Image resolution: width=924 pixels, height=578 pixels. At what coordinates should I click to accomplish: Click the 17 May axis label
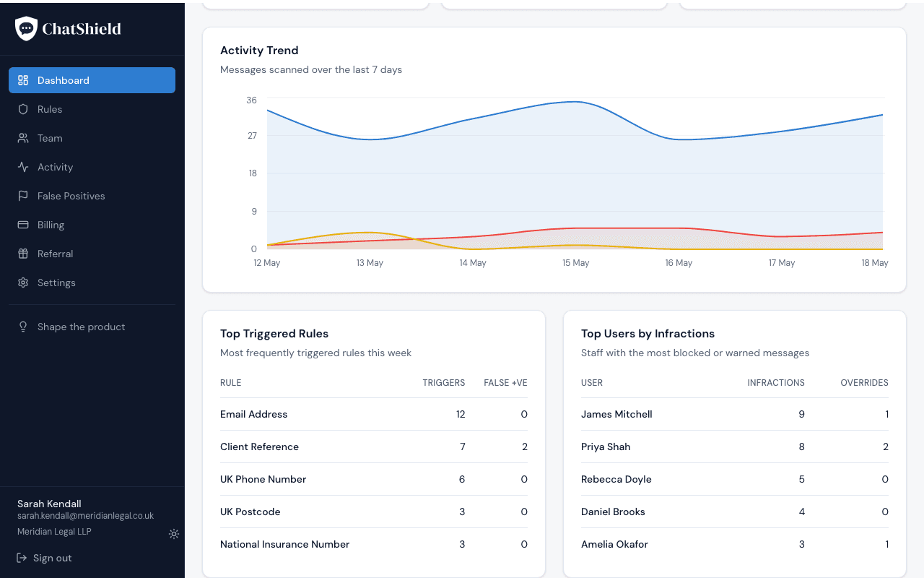[x=781, y=263]
